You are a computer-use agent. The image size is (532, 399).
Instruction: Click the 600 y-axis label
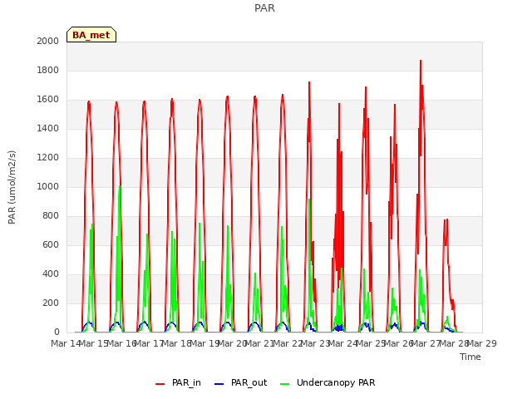[x=51, y=245]
